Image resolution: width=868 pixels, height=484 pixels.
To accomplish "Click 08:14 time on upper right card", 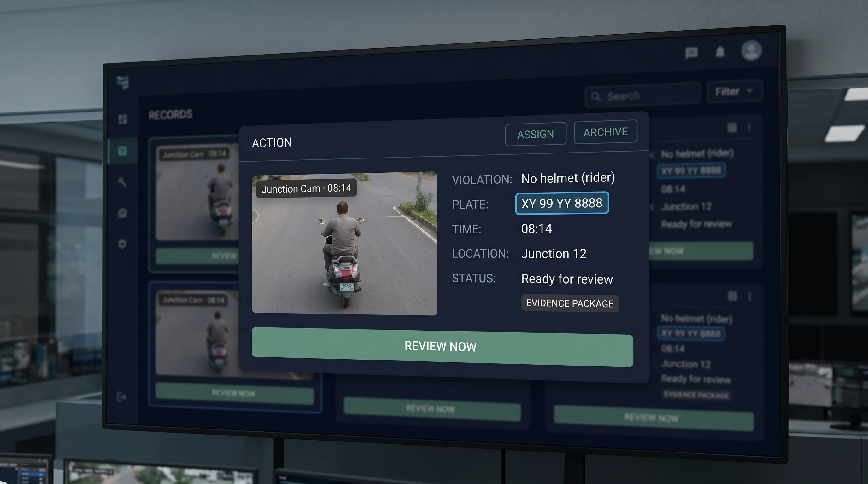I will [673, 189].
